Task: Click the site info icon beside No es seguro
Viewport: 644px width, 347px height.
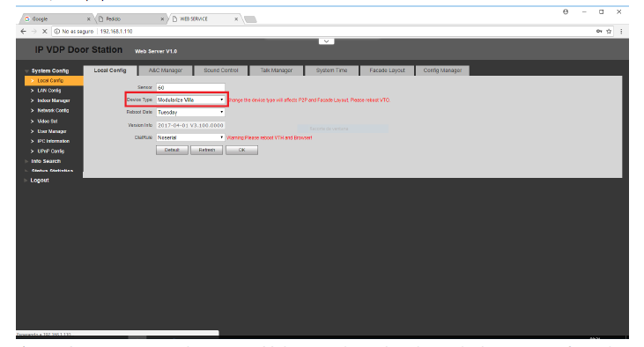Action: tap(56, 31)
